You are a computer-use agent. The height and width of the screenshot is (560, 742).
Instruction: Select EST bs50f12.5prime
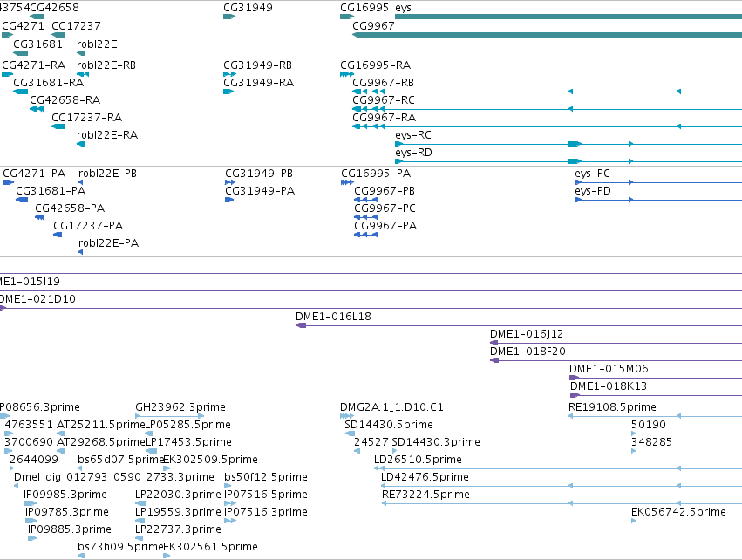[x=266, y=478]
